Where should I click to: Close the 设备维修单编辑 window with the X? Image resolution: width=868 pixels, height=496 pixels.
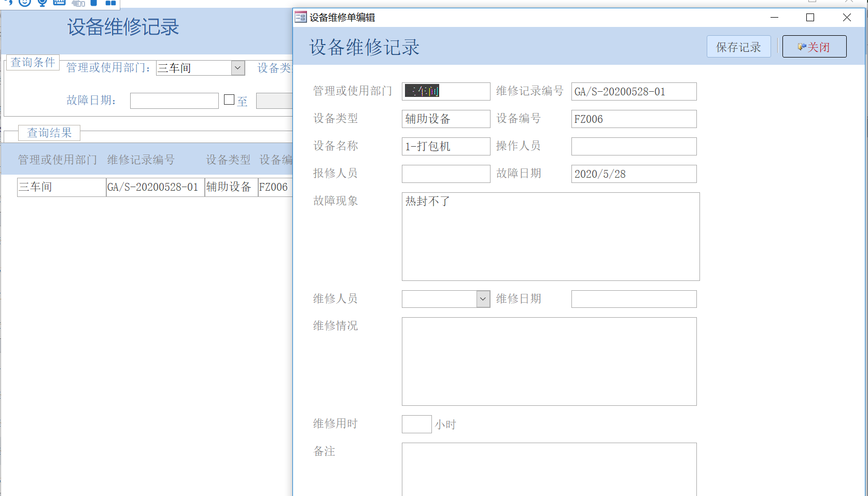click(x=847, y=18)
